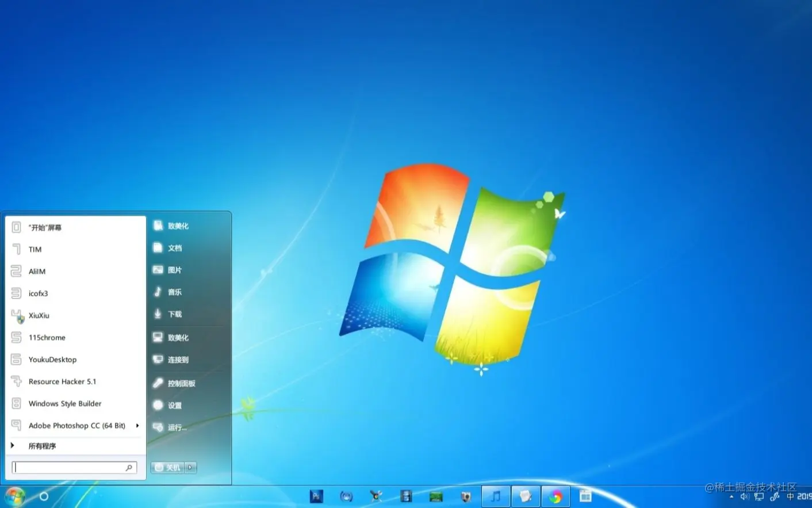Click the 关机 shutdown button
The image size is (812, 508).
(x=168, y=468)
